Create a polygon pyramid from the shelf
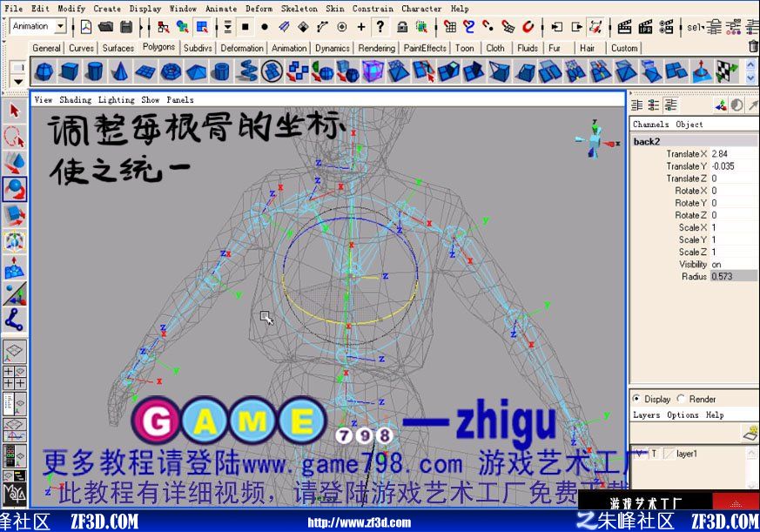Image resolution: width=760 pixels, height=532 pixels. (x=196, y=71)
